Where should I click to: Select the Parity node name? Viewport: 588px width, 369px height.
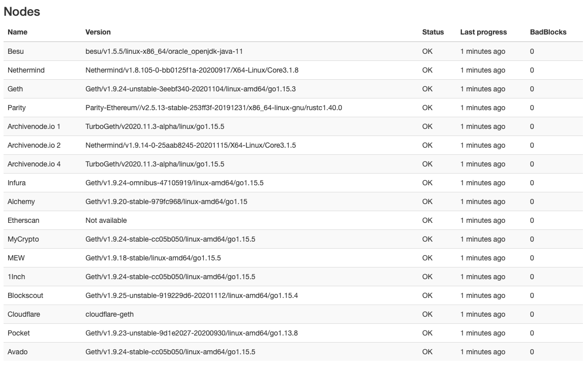coord(16,108)
